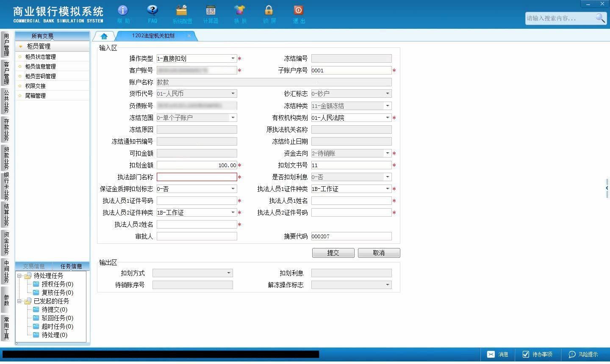Click the 待提交(0) folder icon
610x364 pixels.
pos(36,309)
